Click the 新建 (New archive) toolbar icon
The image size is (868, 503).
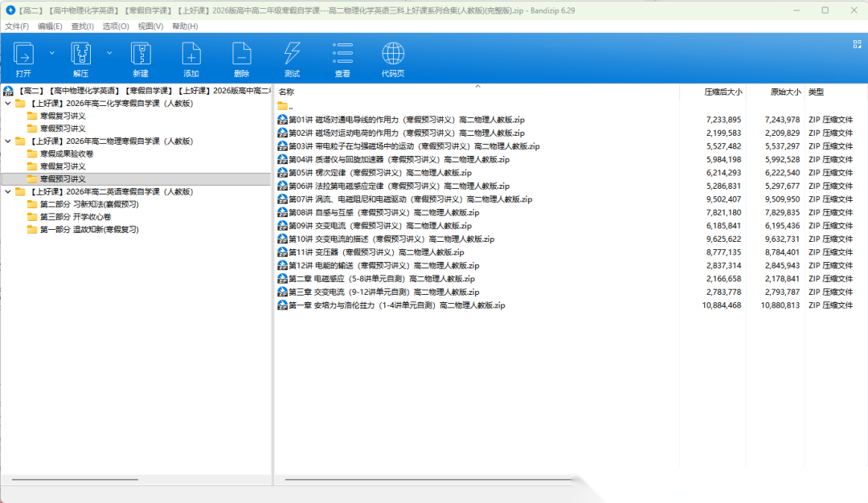click(141, 55)
